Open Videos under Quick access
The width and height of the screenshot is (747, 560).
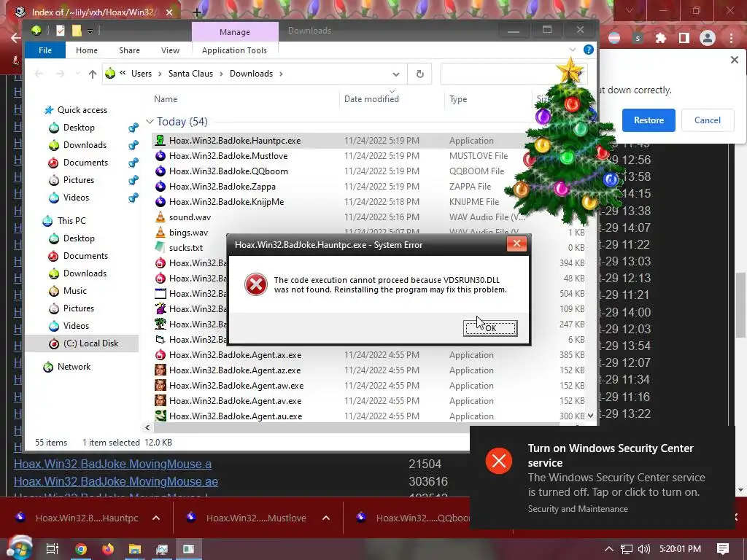pos(76,197)
